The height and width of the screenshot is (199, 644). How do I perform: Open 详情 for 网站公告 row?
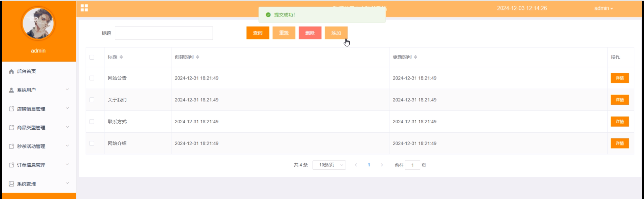click(620, 78)
